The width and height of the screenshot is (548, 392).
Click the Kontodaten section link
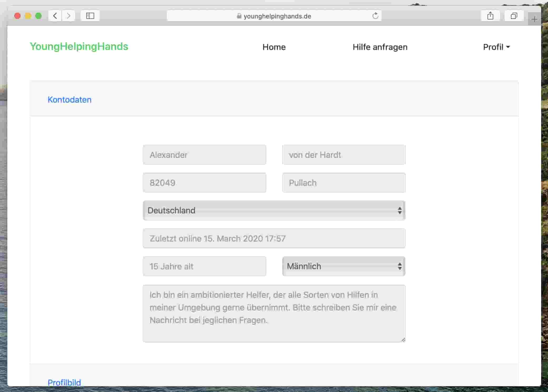(69, 99)
